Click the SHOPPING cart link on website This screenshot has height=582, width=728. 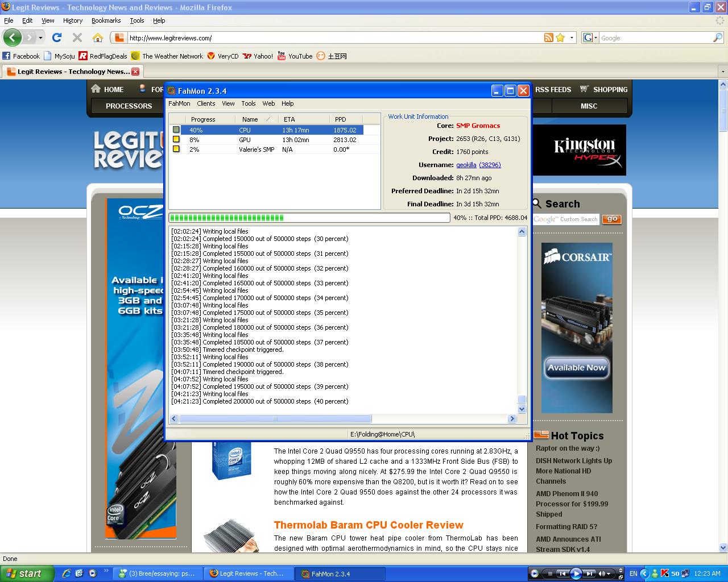603,89
